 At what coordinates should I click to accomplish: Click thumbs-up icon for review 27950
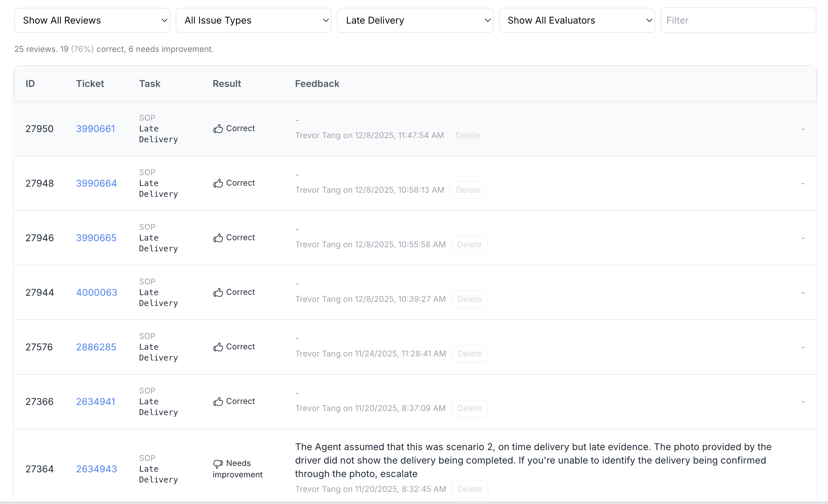point(218,129)
